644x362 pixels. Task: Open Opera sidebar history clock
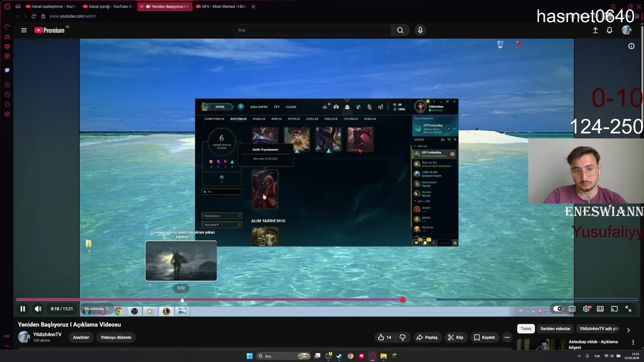pos(7,94)
